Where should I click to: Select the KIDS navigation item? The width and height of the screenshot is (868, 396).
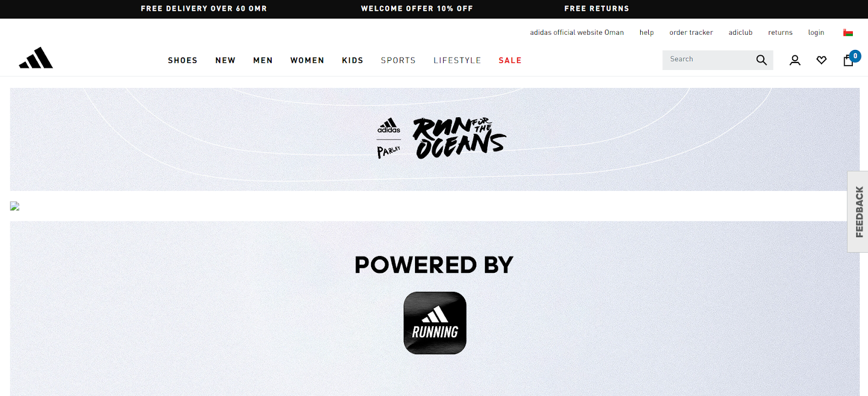click(353, 60)
